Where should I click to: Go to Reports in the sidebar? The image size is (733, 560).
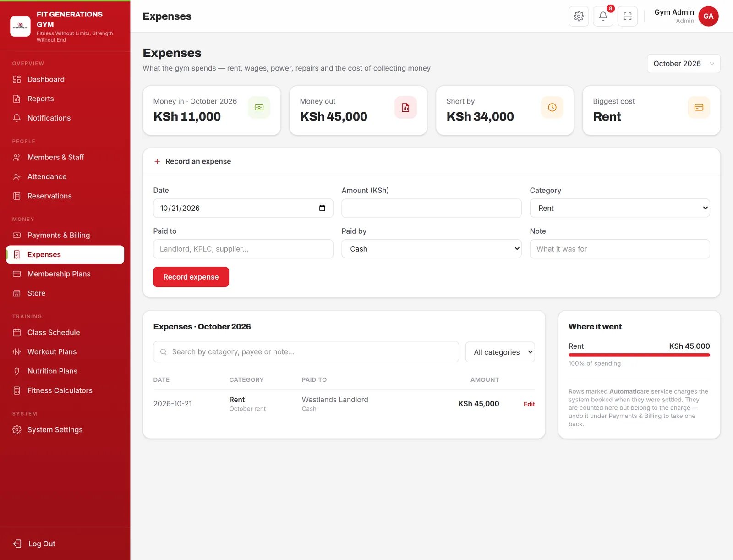pos(65,99)
